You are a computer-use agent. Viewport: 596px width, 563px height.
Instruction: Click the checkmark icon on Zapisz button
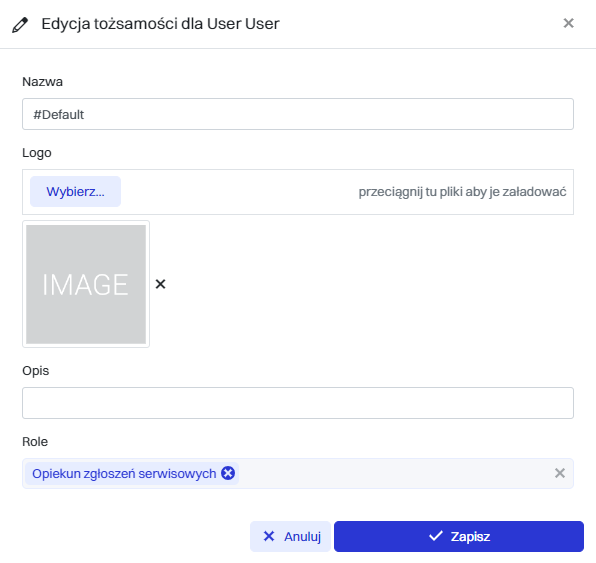(x=436, y=536)
